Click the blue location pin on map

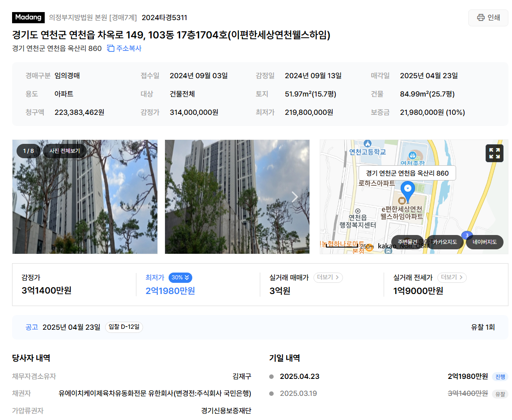point(407,191)
